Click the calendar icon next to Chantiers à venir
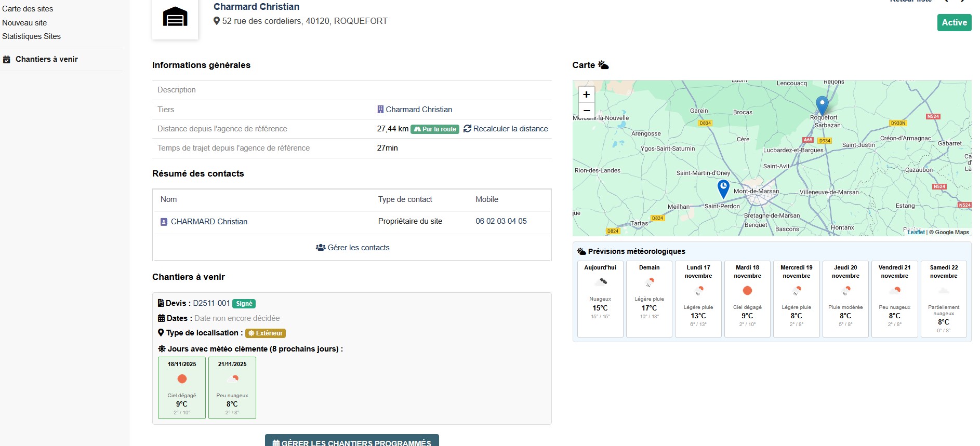This screenshot has height=446, width=980. [x=7, y=59]
